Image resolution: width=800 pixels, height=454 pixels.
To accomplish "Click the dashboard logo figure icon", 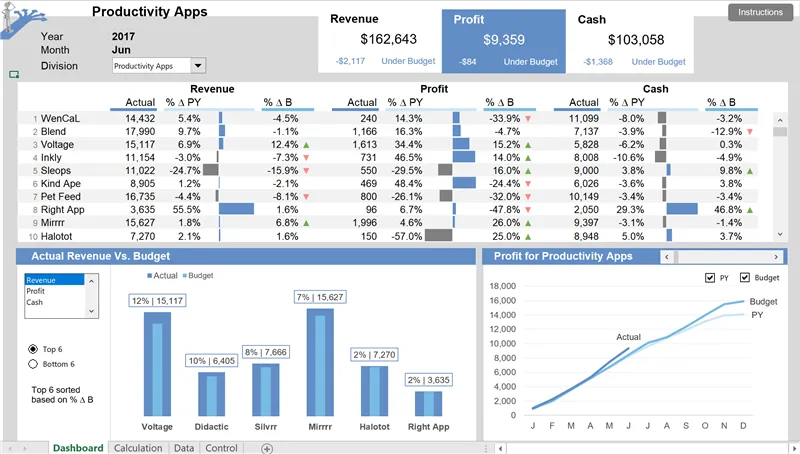I will [24, 22].
